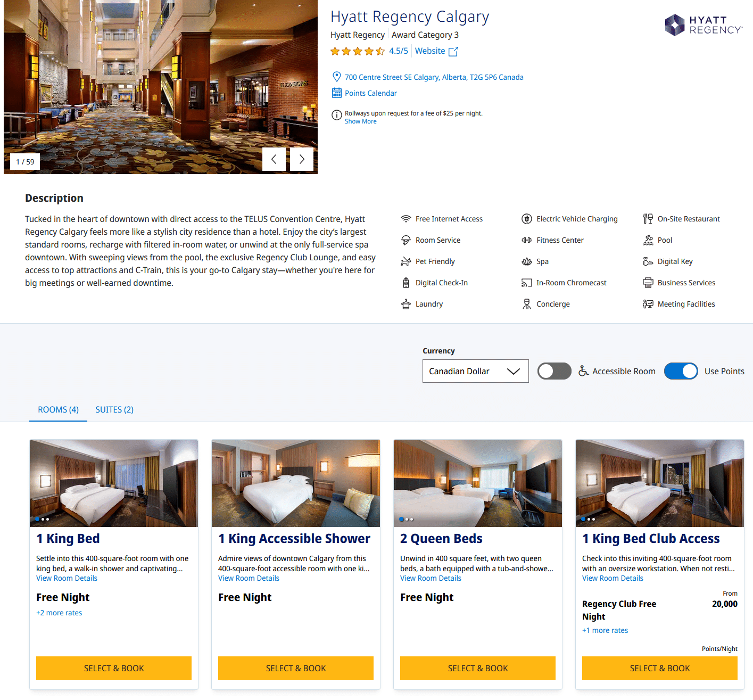Show More rollaway policy details

tap(360, 121)
